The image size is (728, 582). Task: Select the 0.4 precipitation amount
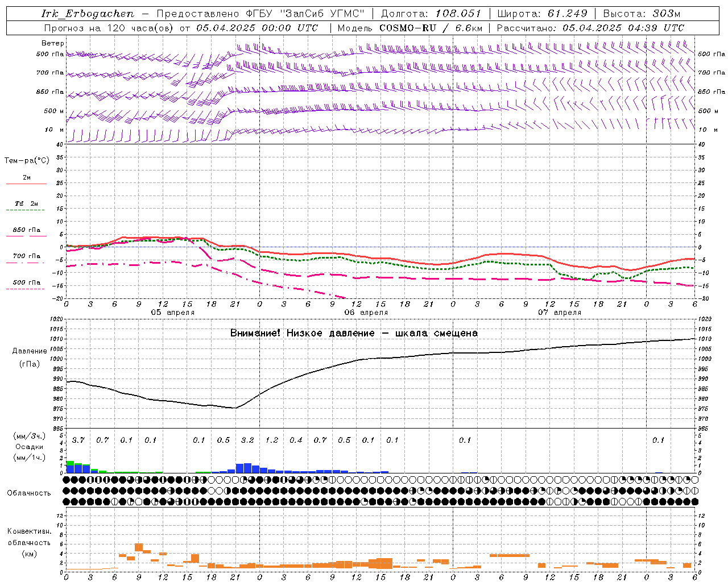coord(296,440)
